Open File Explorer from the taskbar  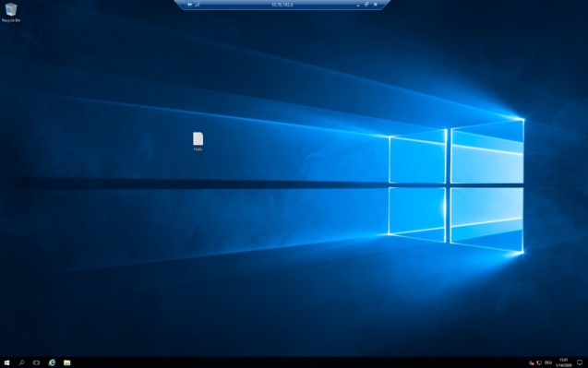point(67,362)
